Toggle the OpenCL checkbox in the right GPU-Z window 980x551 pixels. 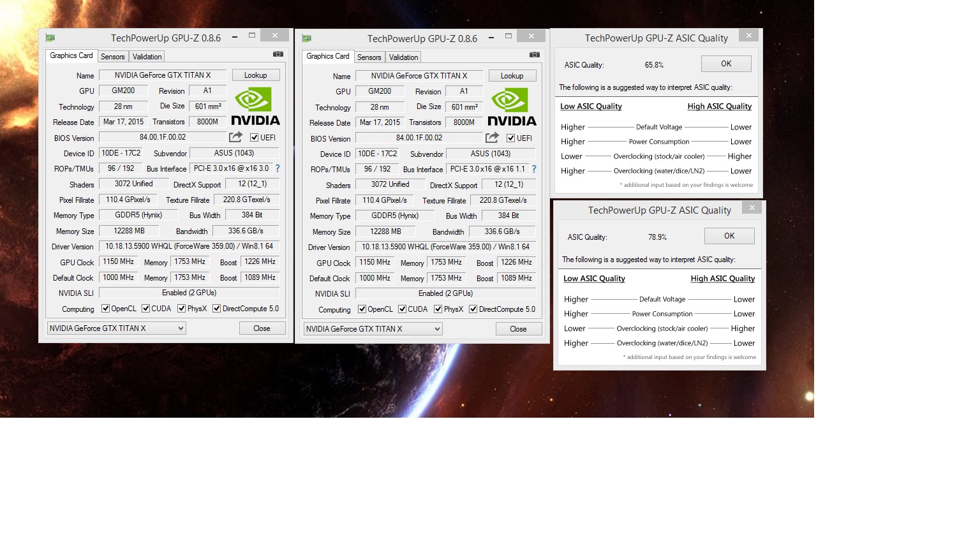click(362, 309)
